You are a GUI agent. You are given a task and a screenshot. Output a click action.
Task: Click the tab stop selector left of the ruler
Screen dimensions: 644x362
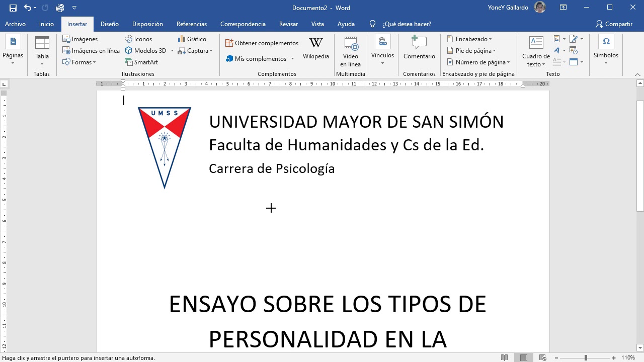(4, 84)
